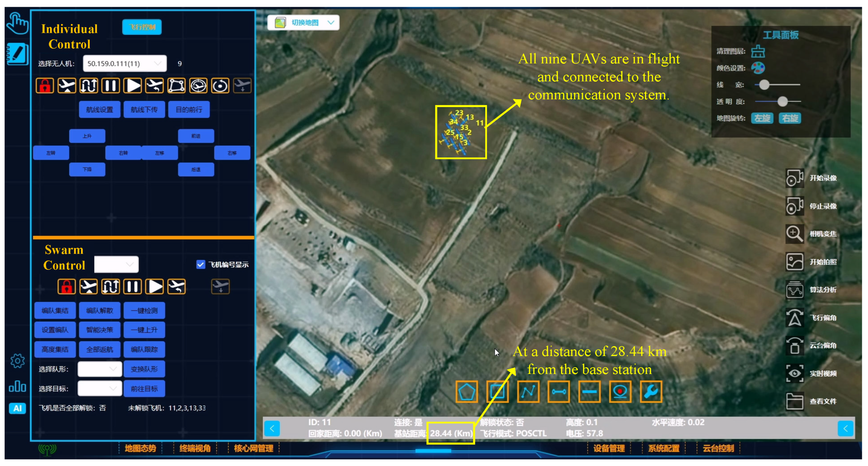868x466 pixels.
Task: Click the red lock icon in Individual Control
Action: 44,86
